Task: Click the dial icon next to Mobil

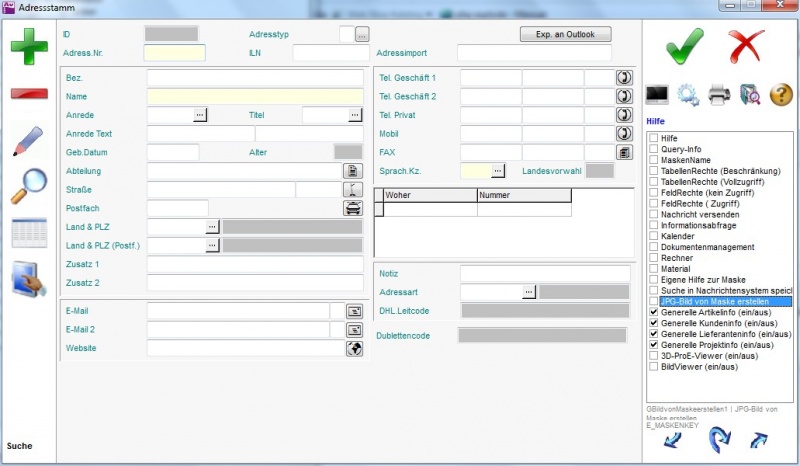Action: (x=625, y=133)
